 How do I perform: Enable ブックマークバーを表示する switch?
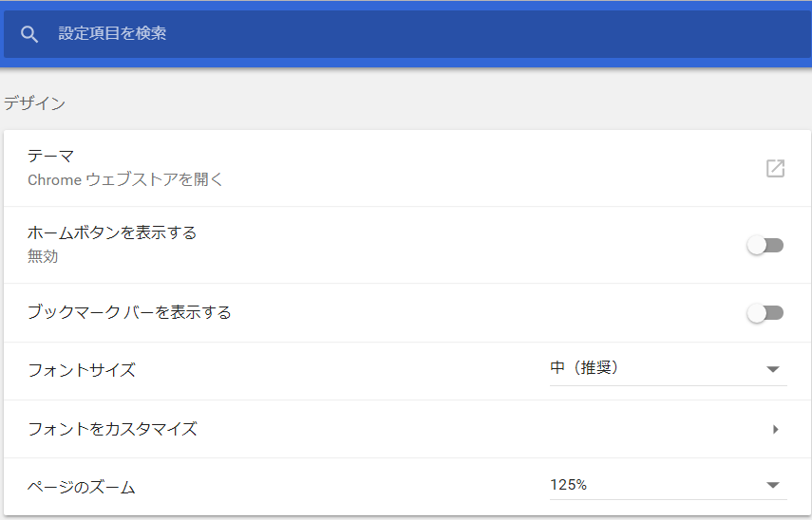765,312
